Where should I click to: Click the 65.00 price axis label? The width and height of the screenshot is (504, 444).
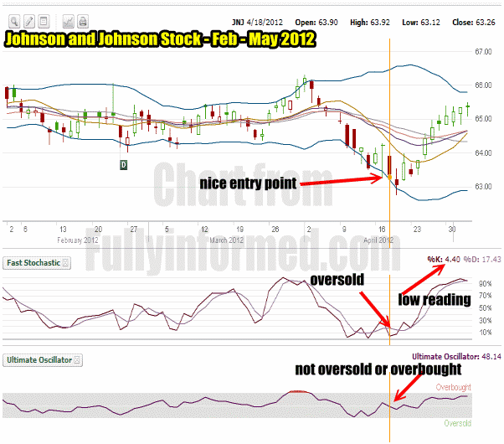(x=483, y=119)
